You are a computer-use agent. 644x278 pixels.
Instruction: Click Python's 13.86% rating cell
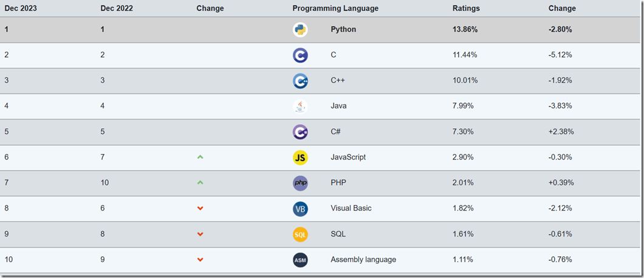point(466,29)
